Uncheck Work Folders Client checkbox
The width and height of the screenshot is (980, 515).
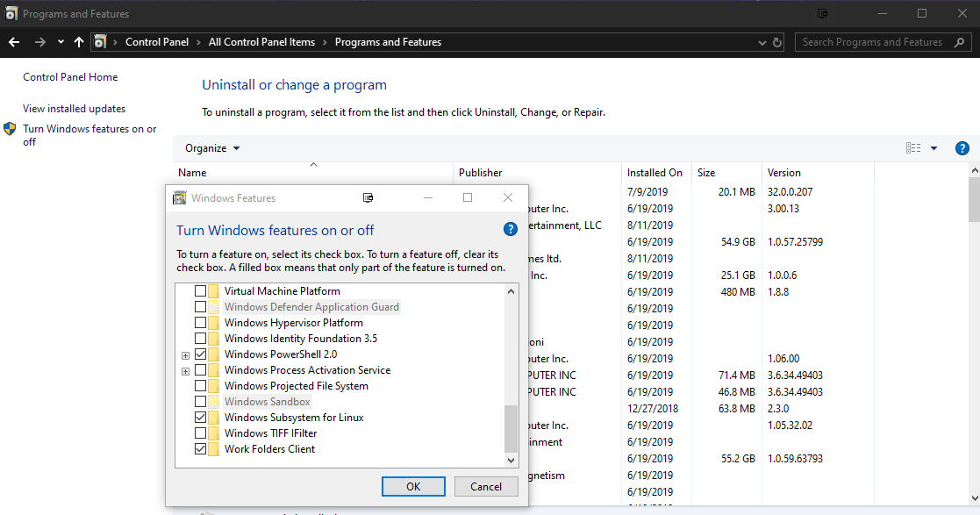point(200,448)
